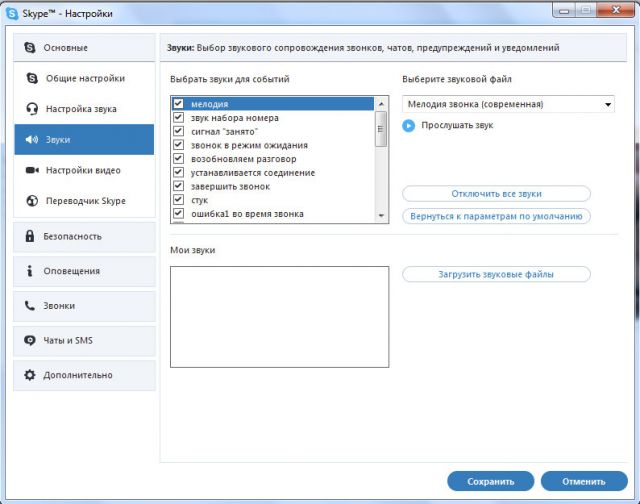Click the camera icon for Настройки видео

(32, 170)
